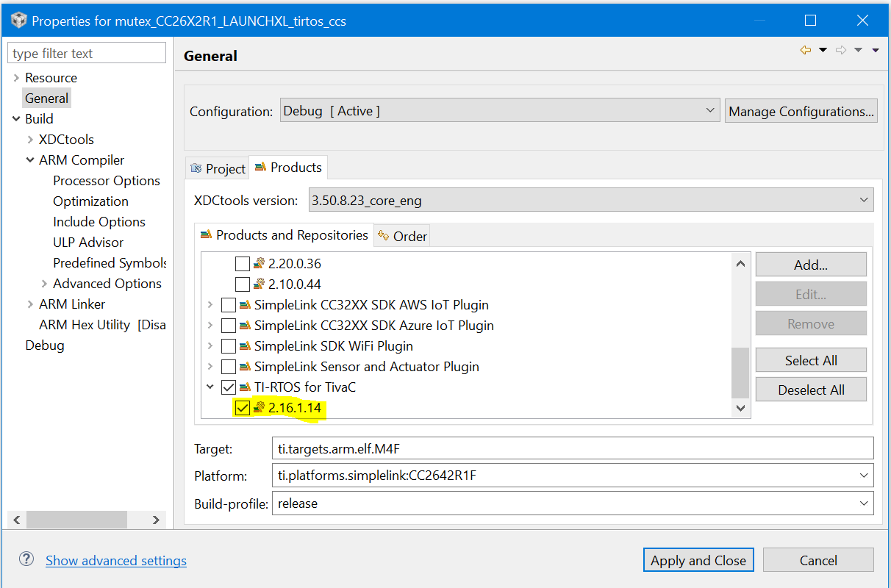Click Apply and Close button
Screen dimensions: 891x588
point(698,560)
